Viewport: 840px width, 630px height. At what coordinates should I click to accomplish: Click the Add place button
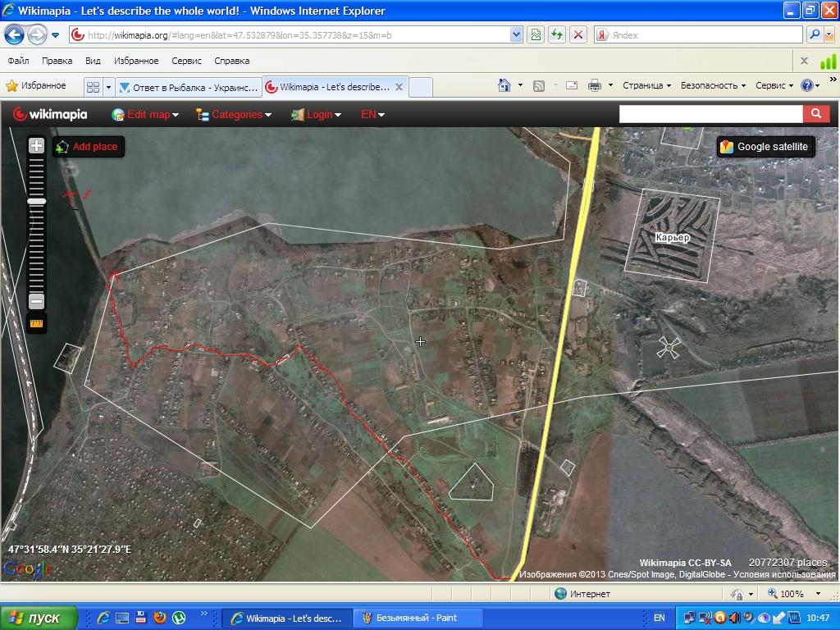[88, 147]
